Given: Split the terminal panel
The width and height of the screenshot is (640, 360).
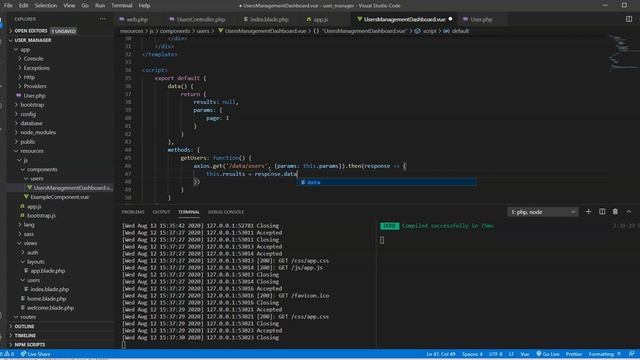Looking at the screenshot, I should click(602, 211).
